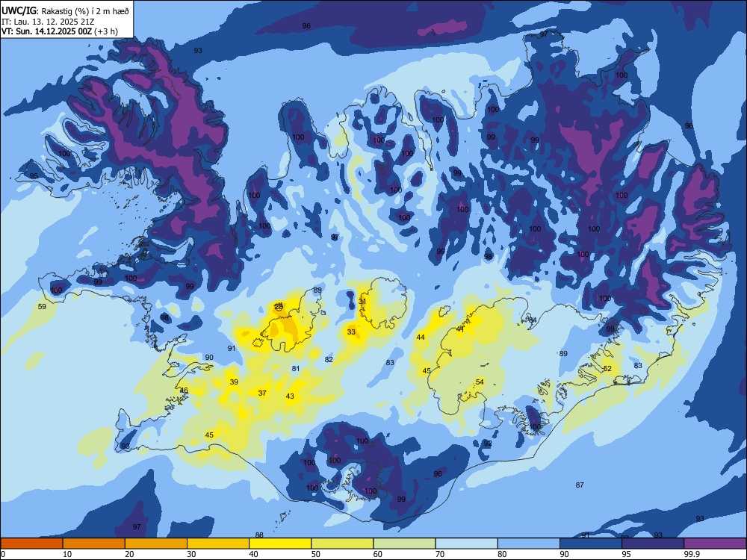
Task: Click the dark blue 90–95 legend swatch
Action: click(591, 544)
